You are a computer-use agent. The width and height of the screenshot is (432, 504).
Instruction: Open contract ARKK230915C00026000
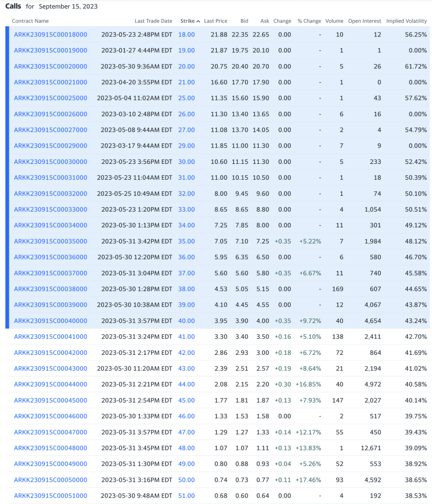pos(51,114)
